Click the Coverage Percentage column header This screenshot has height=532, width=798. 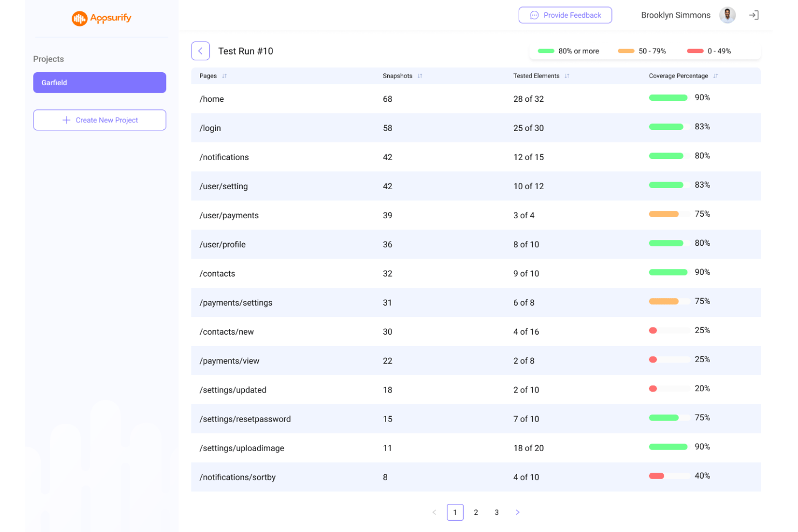click(x=678, y=76)
